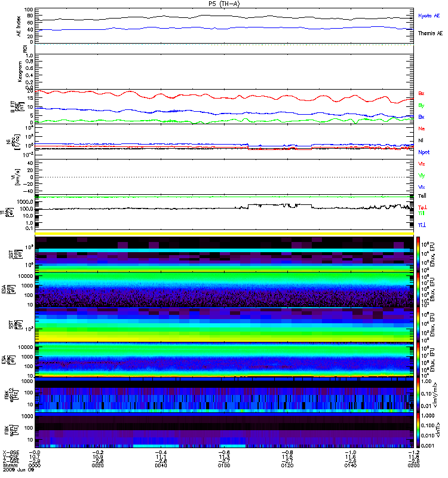Select the "Kyoto AE" legend label
Image resolution: width=448 pixels, height=478 pixels.
click(x=429, y=16)
